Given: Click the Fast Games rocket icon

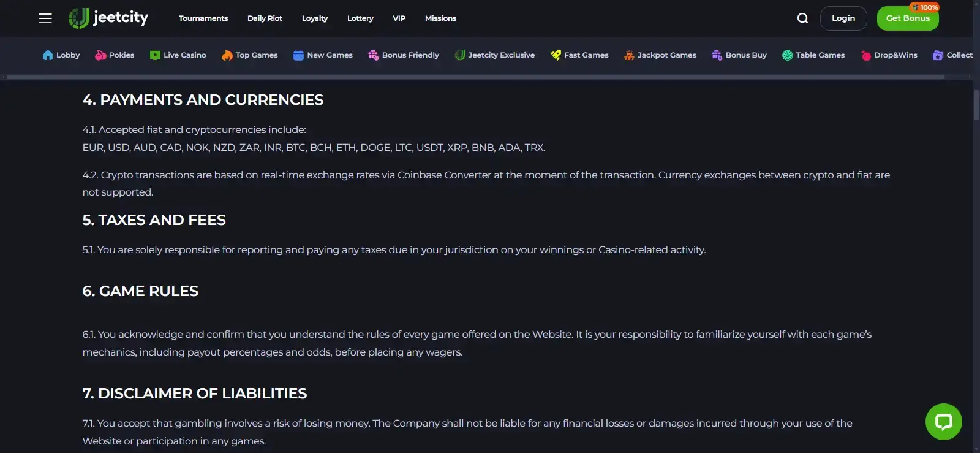Looking at the screenshot, I should (556, 55).
